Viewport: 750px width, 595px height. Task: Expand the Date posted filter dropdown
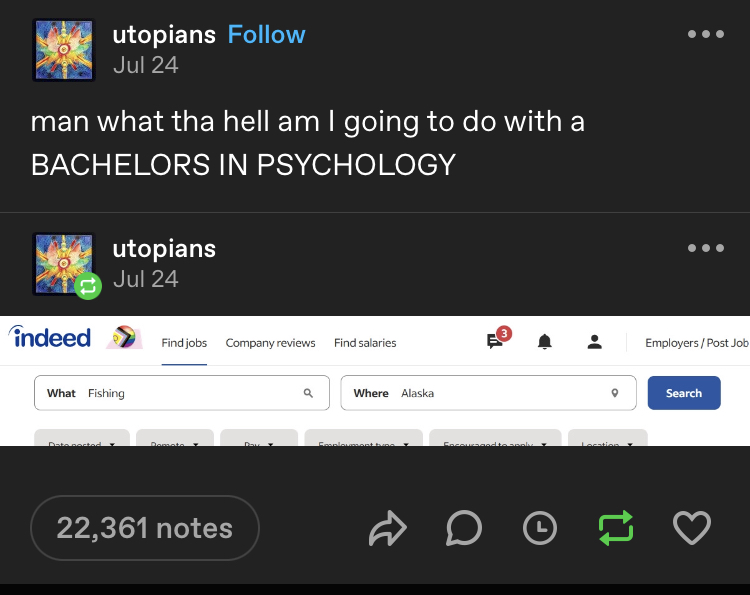[82, 438]
